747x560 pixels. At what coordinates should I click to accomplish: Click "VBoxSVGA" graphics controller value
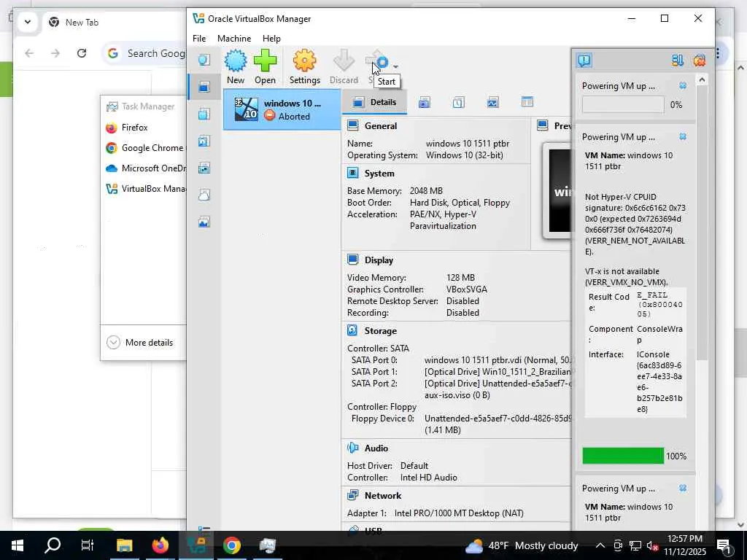click(466, 289)
